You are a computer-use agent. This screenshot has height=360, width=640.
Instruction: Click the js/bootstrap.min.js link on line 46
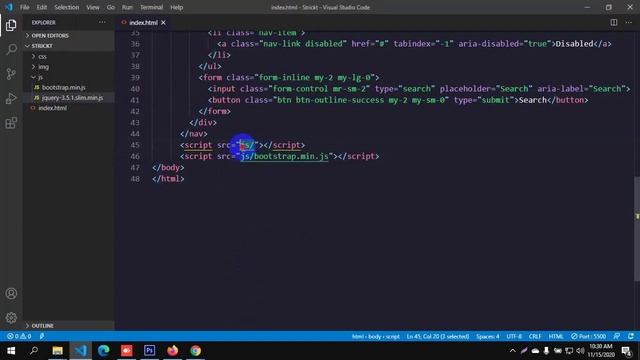click(284, 156)
